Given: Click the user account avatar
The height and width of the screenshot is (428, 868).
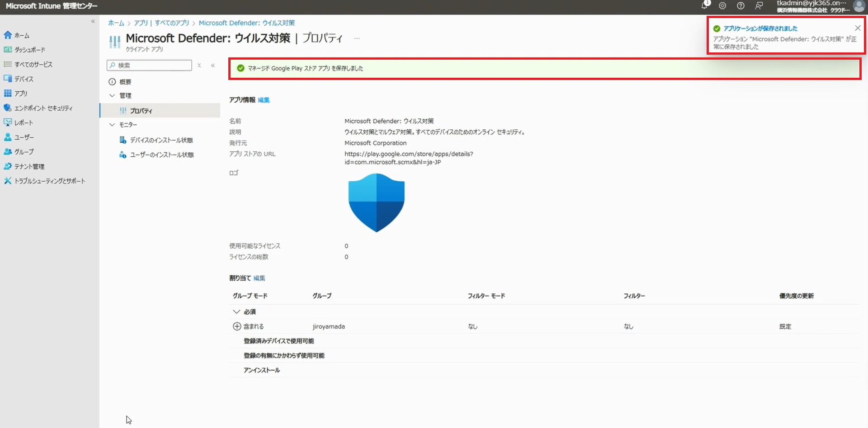Looking at the screenshot, I should [x=859, y=6].
